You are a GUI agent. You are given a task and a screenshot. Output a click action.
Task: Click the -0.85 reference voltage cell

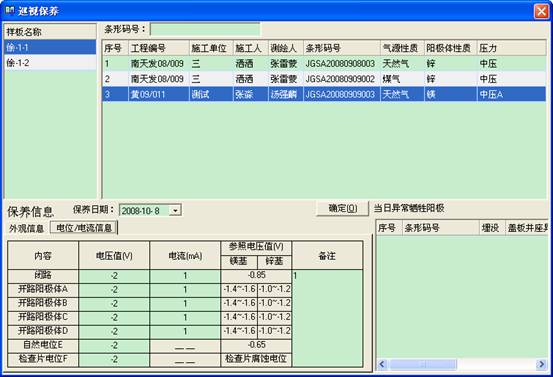[256, 275]
